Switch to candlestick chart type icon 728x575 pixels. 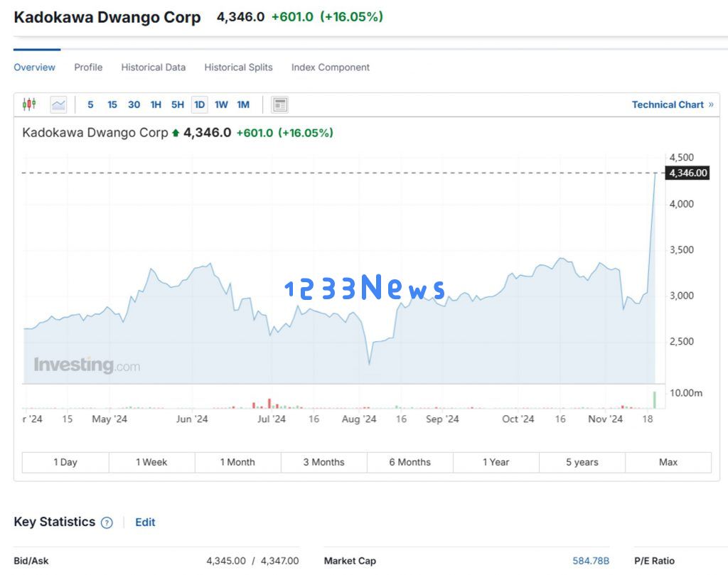pyautogui.click(x=29, y=104)
